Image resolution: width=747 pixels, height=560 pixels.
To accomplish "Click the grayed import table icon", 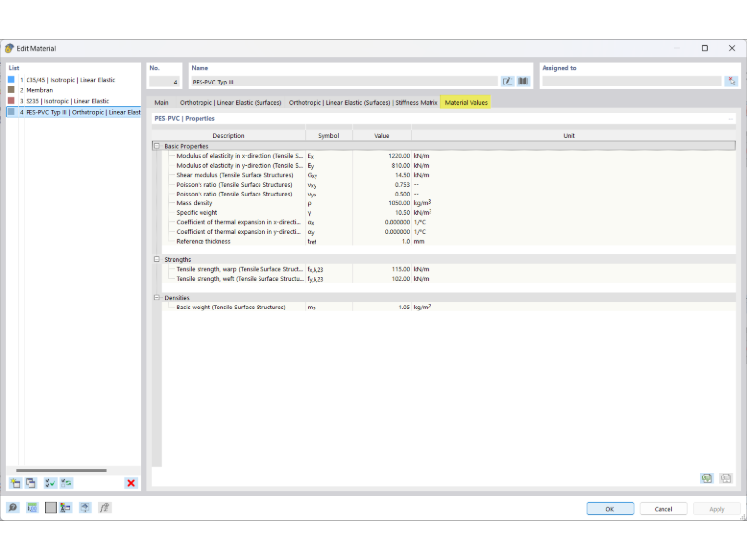I will (x=726, y=478).
